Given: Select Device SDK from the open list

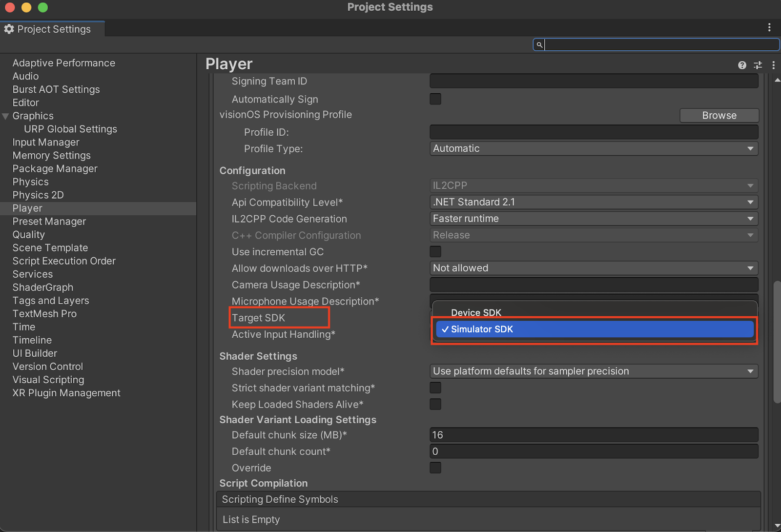Looking at the screenshot, I should (476, 312).
